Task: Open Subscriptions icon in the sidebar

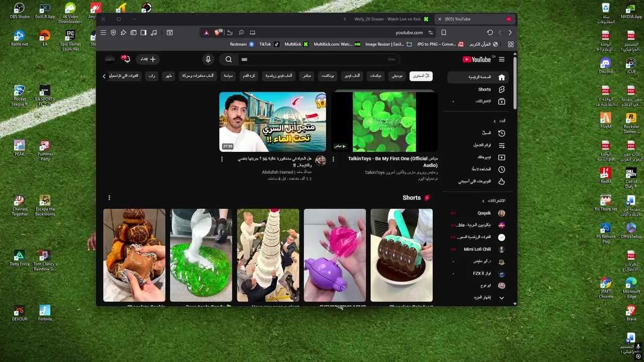Action: (x=502, y=102)
